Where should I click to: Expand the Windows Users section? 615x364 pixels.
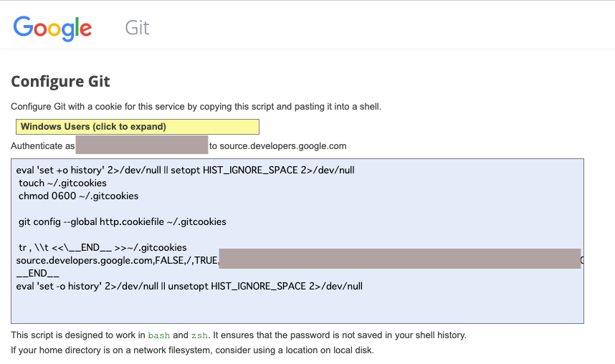[x=137, y=127]
